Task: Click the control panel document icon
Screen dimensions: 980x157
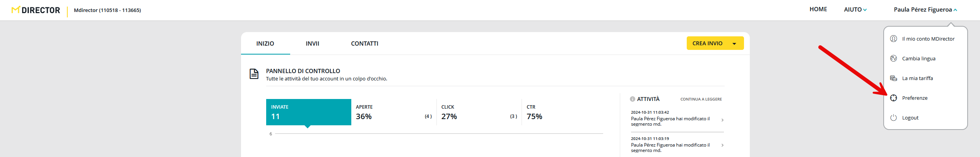Action: coord(254,73)
